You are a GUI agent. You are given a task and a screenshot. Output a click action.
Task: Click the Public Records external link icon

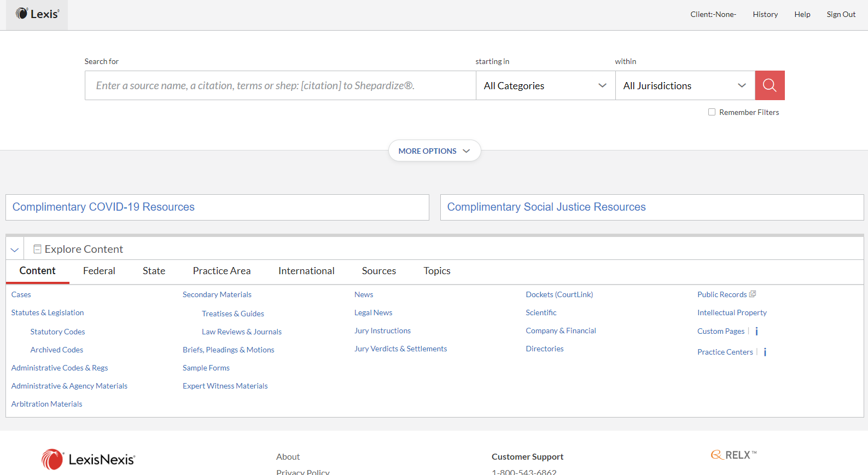tap(753, 294)
